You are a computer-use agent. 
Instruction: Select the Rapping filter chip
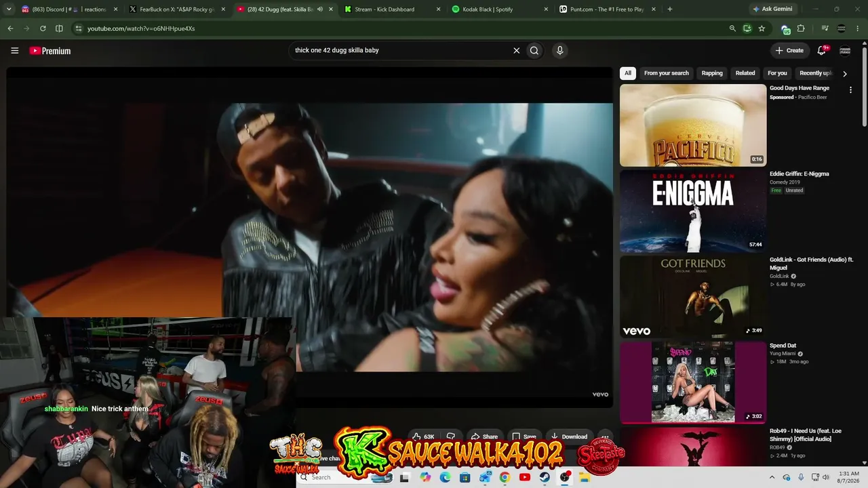[712, 73]
